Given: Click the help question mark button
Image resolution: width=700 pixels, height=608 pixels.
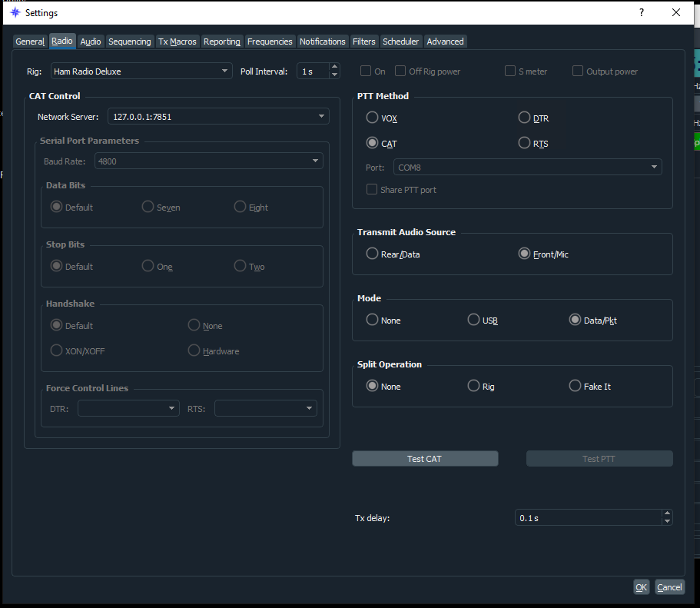Looking at the screenshot, I should point(642,12).
